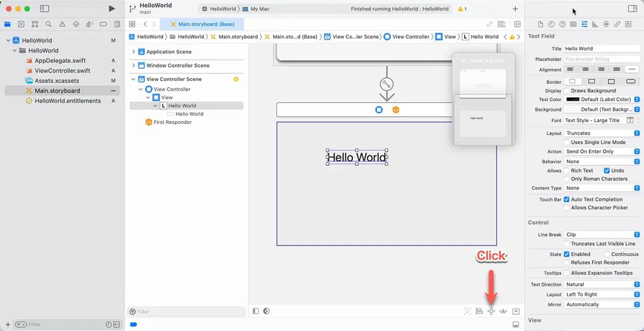Open the related items grid icon in the editor bar

coord(132,24)
